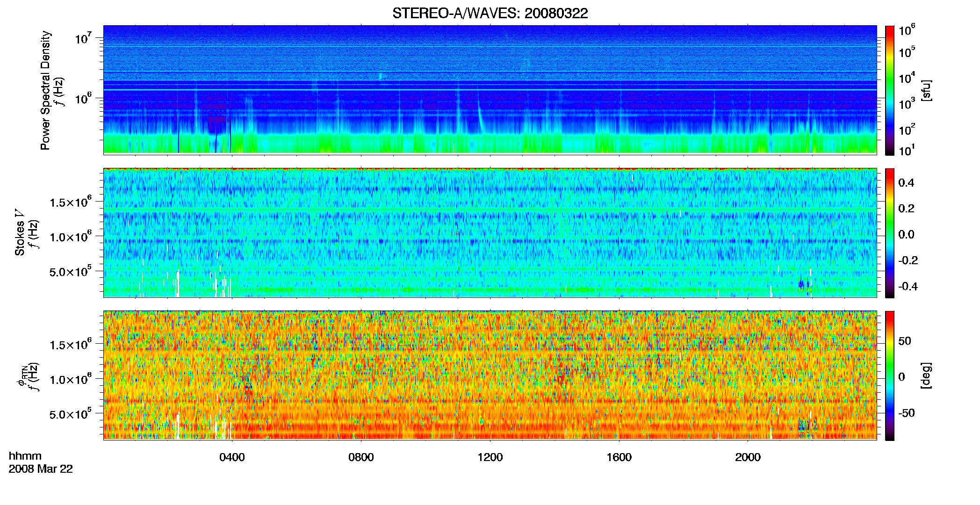
Task: Click the hhmm axis label
Action: pyautogui.click(x=25, y=456)
